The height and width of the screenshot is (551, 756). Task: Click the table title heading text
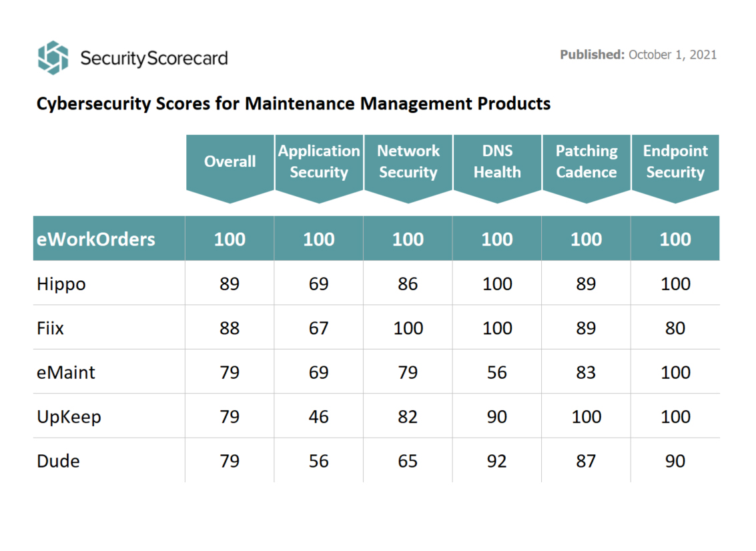point(294,104)
